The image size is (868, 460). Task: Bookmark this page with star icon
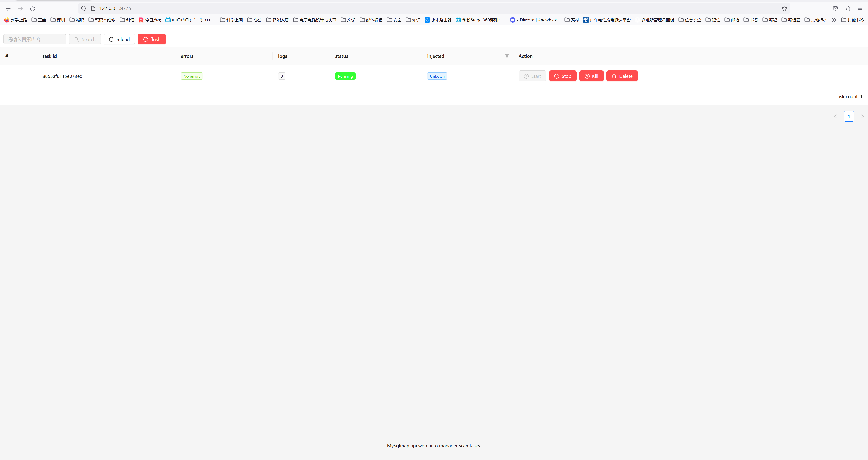pos(784,8)
